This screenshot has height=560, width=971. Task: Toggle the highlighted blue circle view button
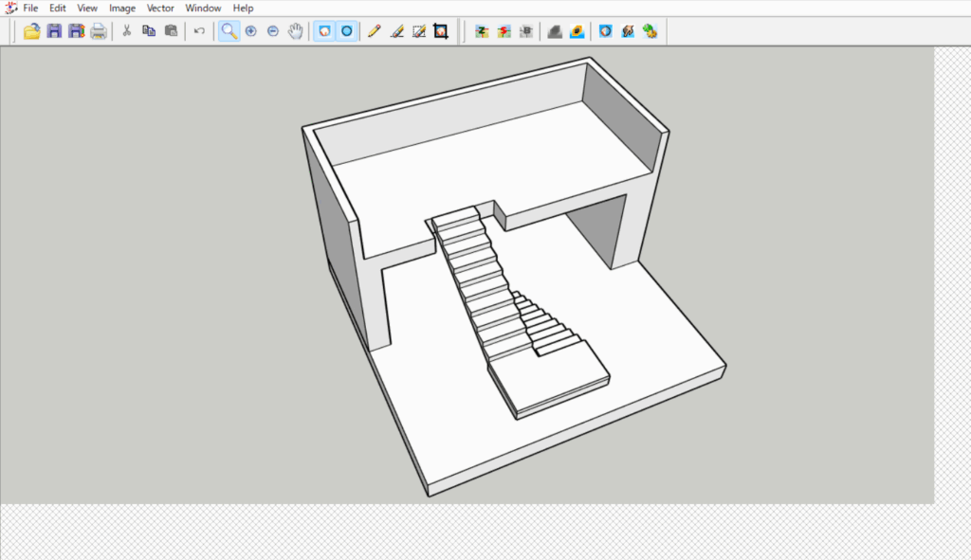pos(347,31)
